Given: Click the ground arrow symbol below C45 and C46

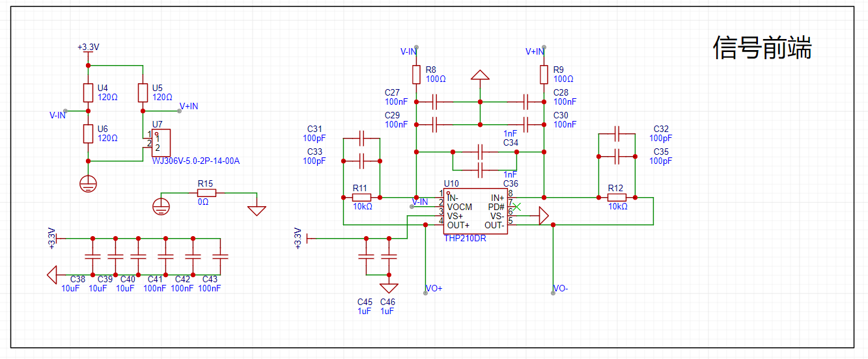Looking at the screenshot, I should coord(389,288).
